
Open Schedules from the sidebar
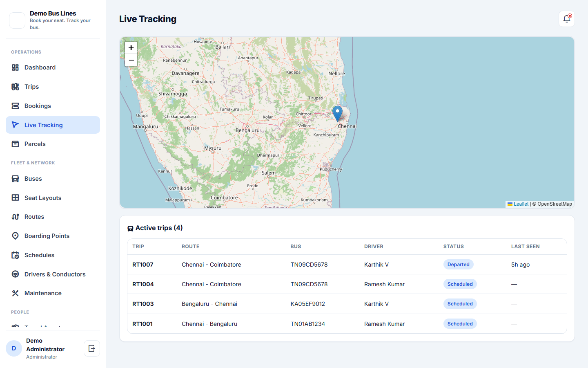click(x=53, y=255)
